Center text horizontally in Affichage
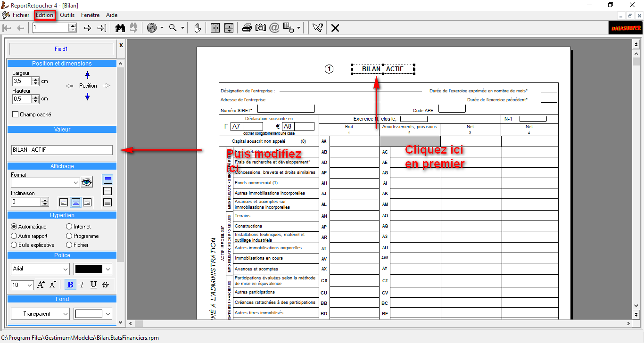 point(75,202)
